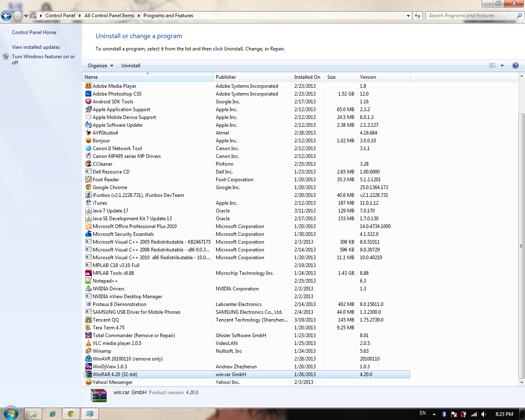Open the Organize dropdown menu
The image size is (525, 420).
pos(100,66)
